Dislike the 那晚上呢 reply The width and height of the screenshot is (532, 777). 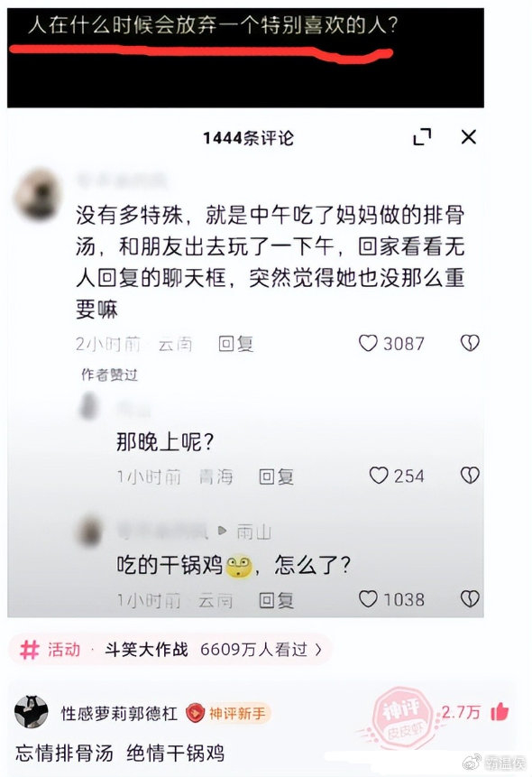[x=470, y=476]
